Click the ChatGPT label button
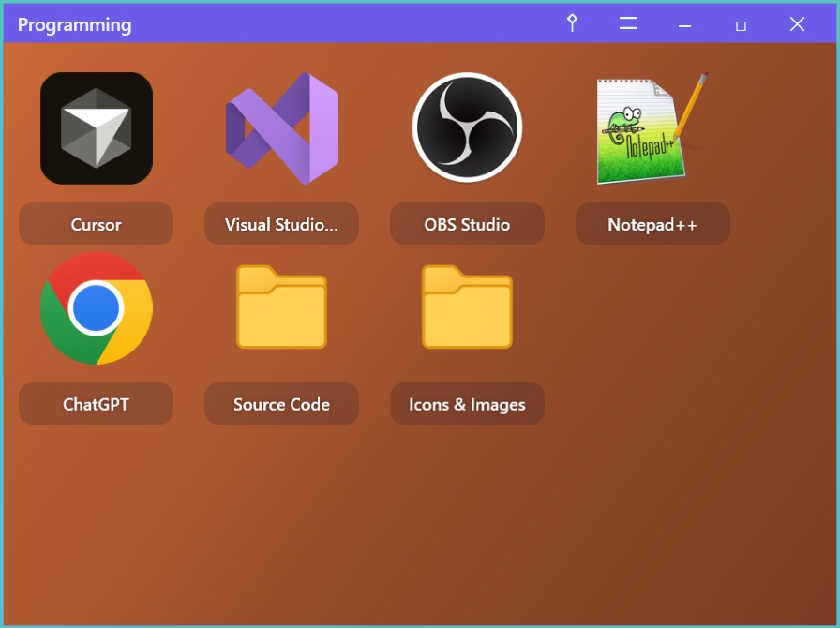 [97, 404]
